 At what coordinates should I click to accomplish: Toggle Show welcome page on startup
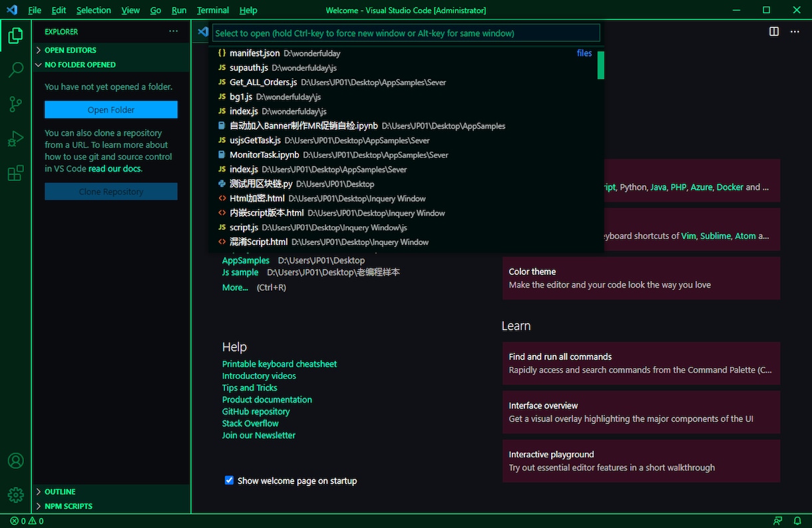(x=230, y=480)
